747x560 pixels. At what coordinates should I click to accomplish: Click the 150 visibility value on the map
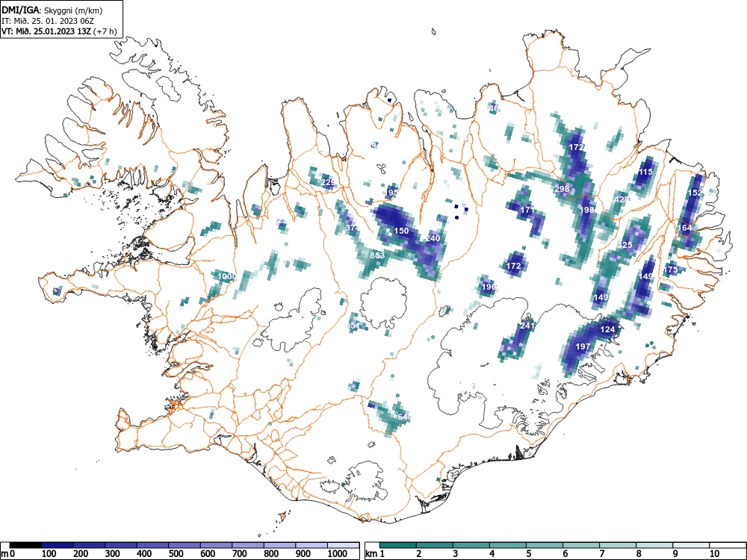[401, 231]
